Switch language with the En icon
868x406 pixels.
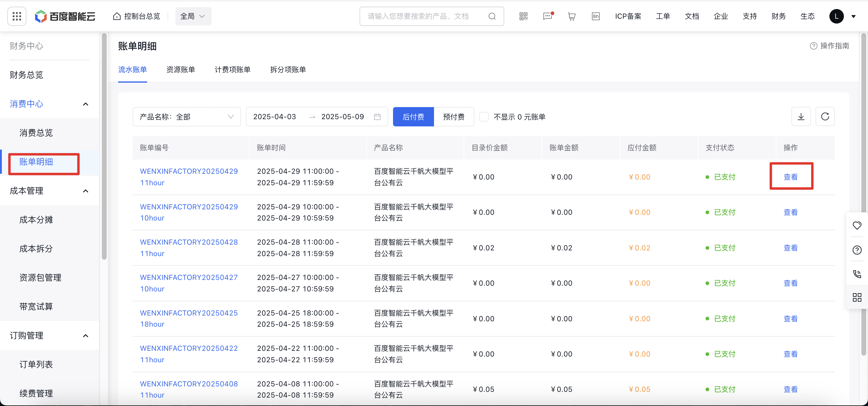[x=596, y=16]
